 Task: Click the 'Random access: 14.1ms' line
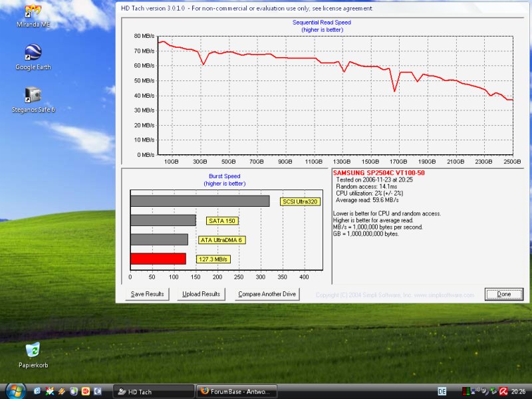click(x=366, y=187)
